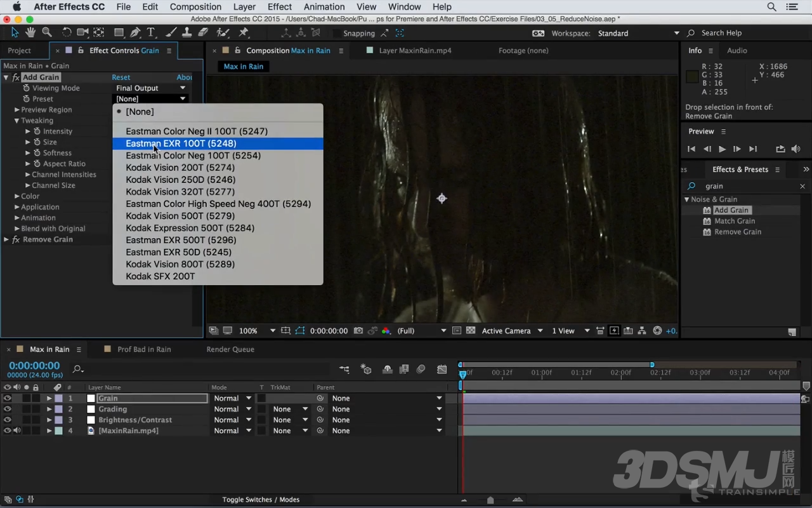Hide the Brightness/Contrast layer
The image size is (812, 508).
click(8, 420)
